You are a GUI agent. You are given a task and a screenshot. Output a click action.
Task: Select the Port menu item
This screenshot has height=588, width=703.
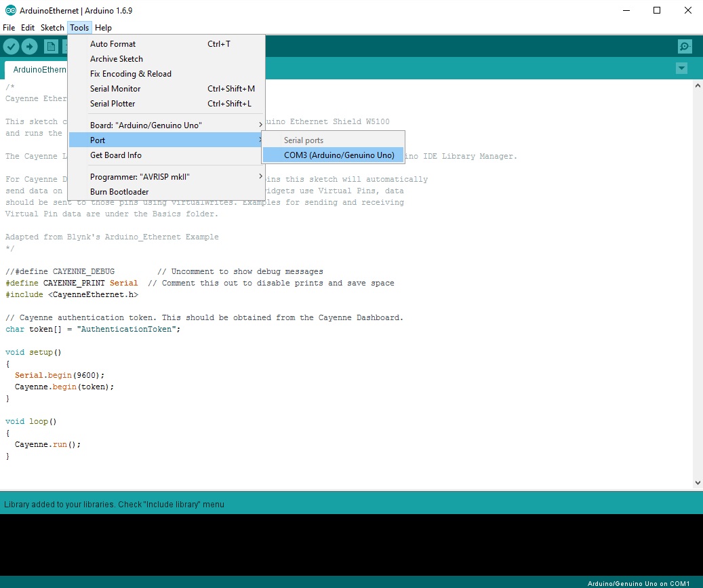point(166,140)
